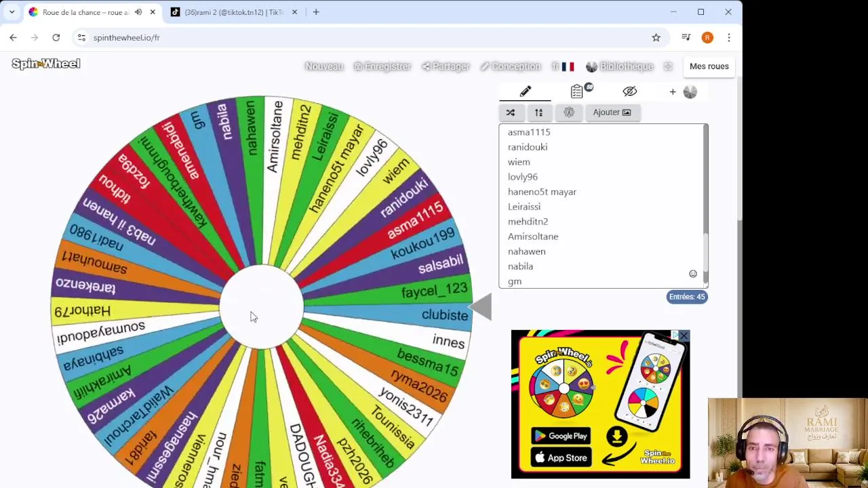Toggle fullscreen mode icon
This screenshot has width=868, height=488.
(x=668, y=66)
